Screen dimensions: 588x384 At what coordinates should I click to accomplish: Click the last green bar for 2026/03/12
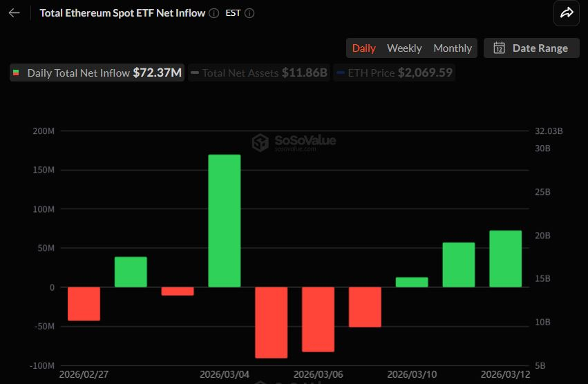(x=506, y=259)
